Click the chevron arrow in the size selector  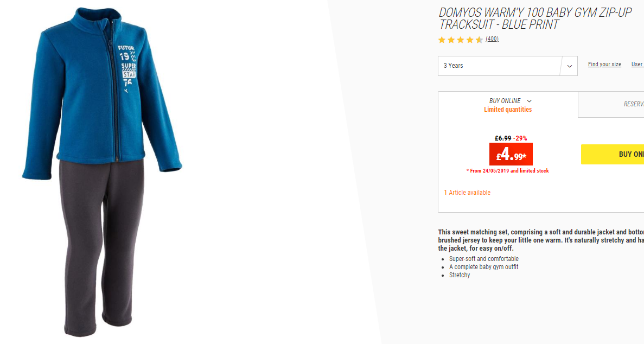point(569,66)
